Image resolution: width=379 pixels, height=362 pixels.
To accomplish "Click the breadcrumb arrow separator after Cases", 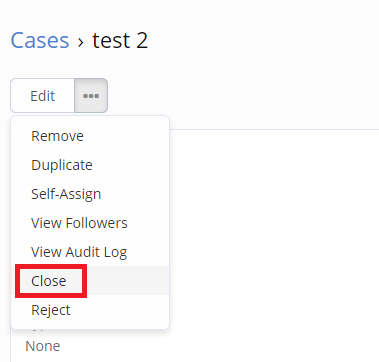I will [80, 42].
